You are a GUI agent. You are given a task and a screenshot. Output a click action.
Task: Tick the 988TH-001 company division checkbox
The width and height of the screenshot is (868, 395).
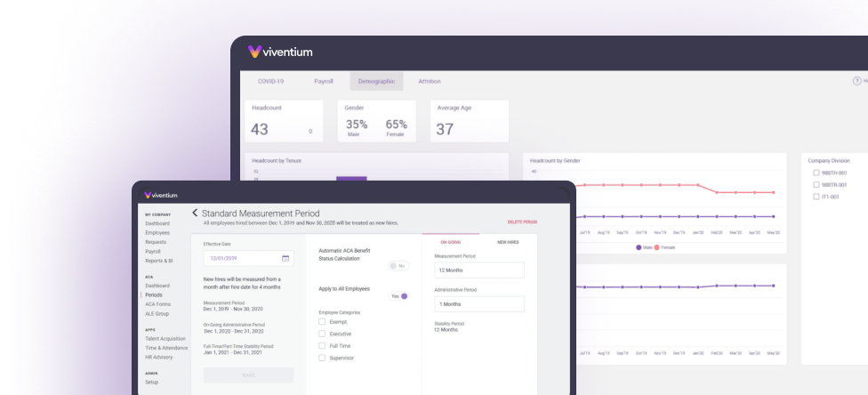point(816,173)
